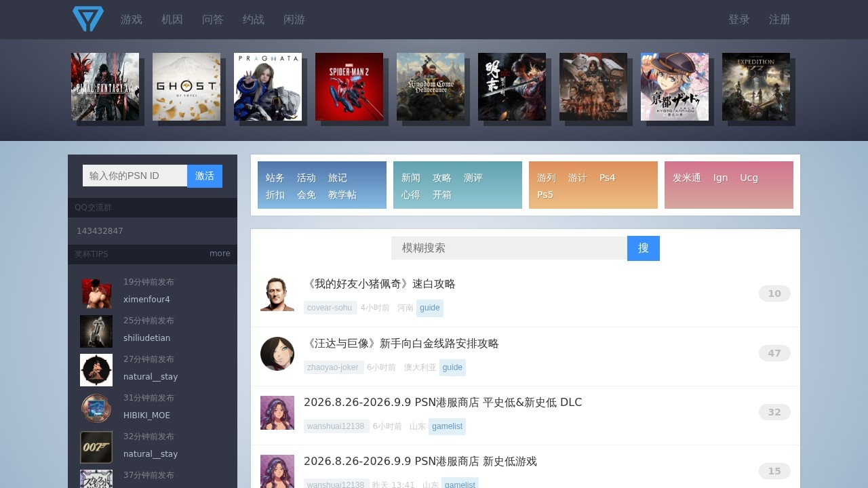Screen dimensions: 868x488
Task: Select the 游计 category
Action: click(x=578, y=178)
